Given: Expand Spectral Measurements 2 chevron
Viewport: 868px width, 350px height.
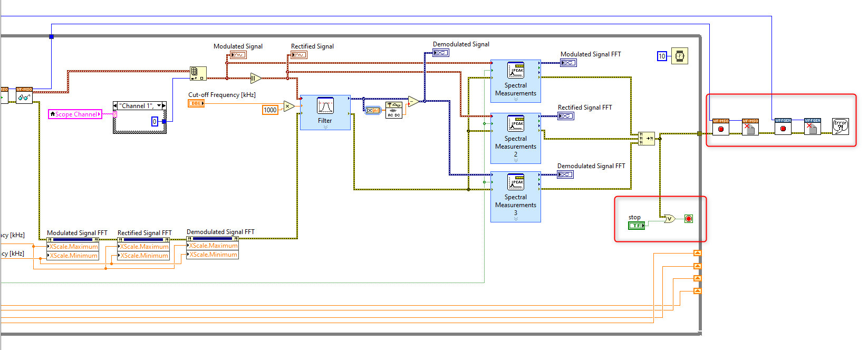Looking at the screenshot, I should tap(516, 160).
